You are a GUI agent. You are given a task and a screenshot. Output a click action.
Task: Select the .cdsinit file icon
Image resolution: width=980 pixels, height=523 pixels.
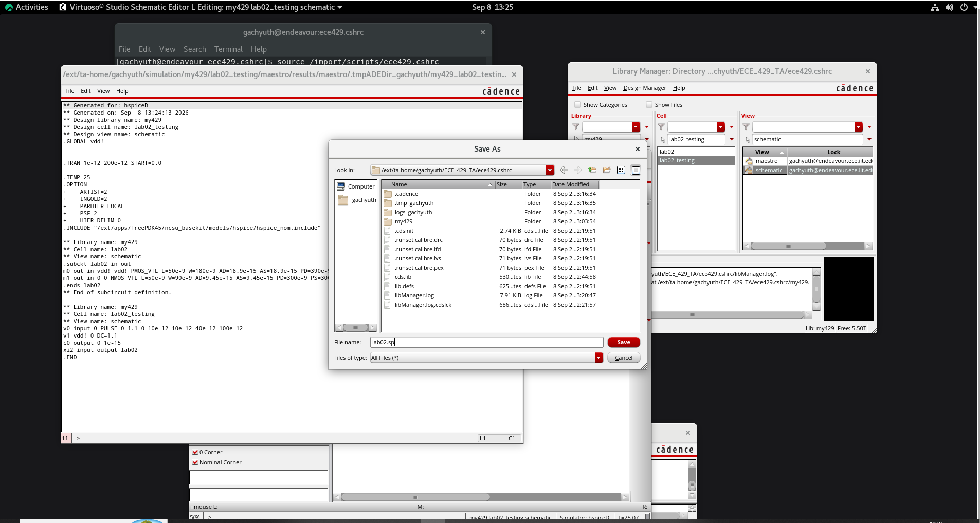(x=388, y=231)
